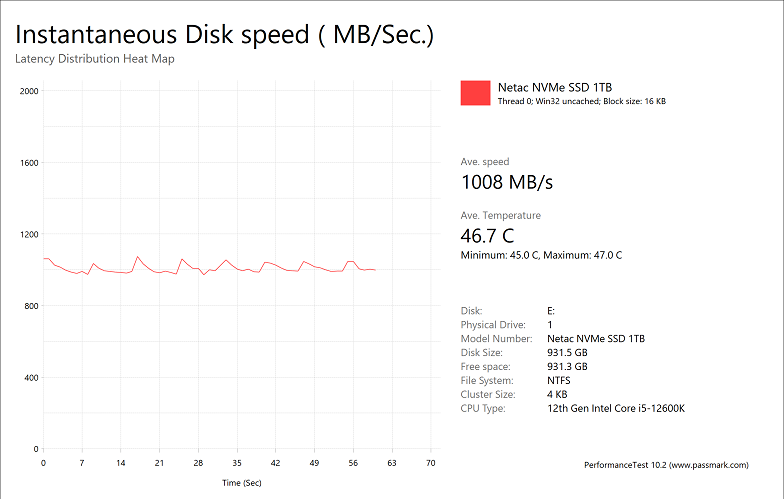This screenshot has width=784, height=499.
Task: Click the 1200 label on the speed axis
Action: pyautogui.click(x=29, y=234)
